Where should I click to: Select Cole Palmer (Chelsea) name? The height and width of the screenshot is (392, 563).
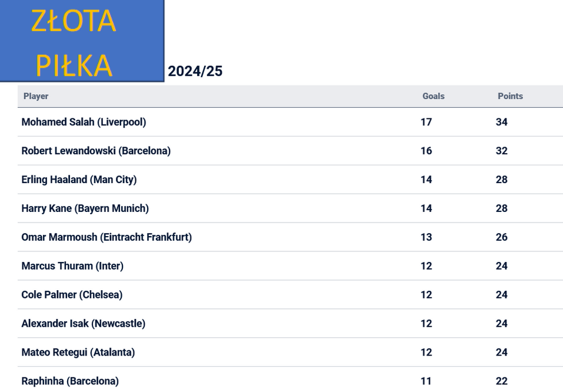click(72, 295)
